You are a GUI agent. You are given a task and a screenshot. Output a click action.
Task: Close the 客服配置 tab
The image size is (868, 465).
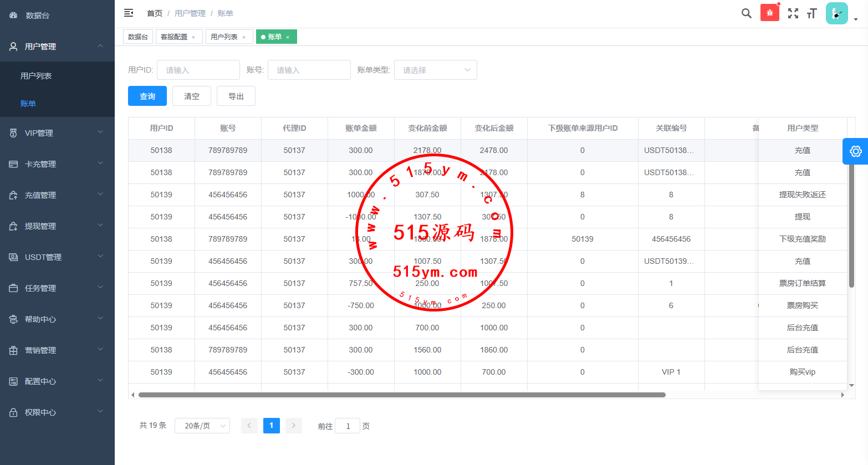point(193,37)
